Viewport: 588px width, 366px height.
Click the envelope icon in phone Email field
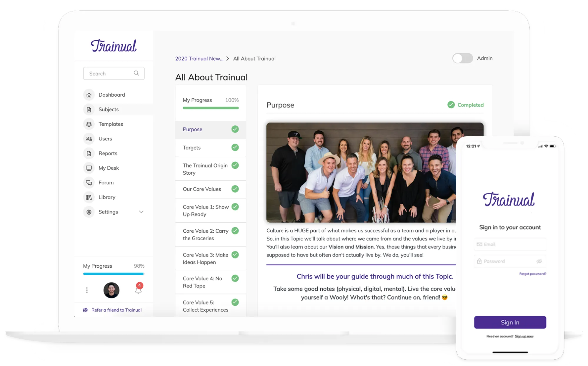pyautogui.click(x=479, y=244)
